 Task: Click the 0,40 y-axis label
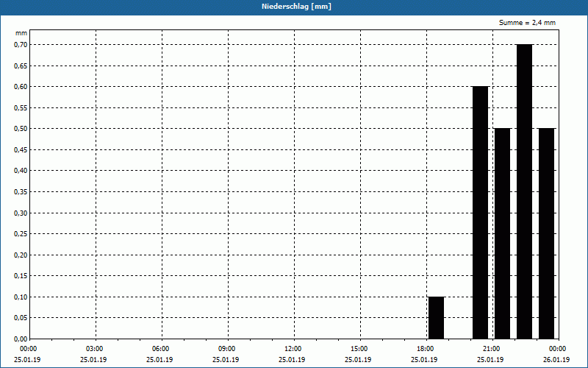21,171
